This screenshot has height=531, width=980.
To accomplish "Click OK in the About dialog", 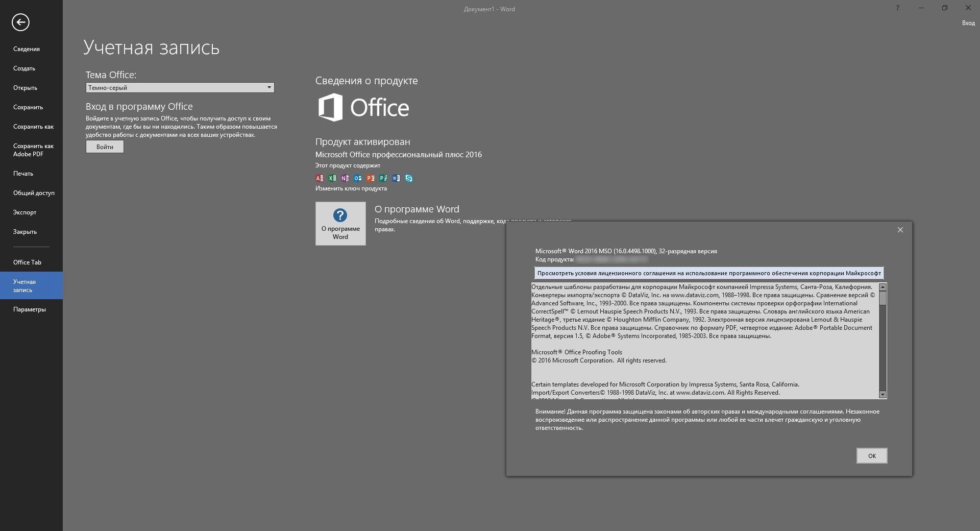I will 872,456.
